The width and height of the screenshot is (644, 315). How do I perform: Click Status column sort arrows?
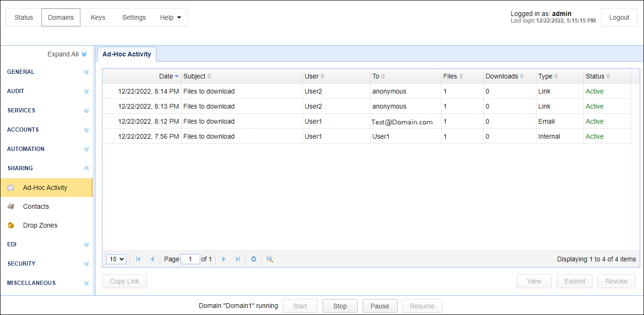pyautogui.click(x=608, y=76)
